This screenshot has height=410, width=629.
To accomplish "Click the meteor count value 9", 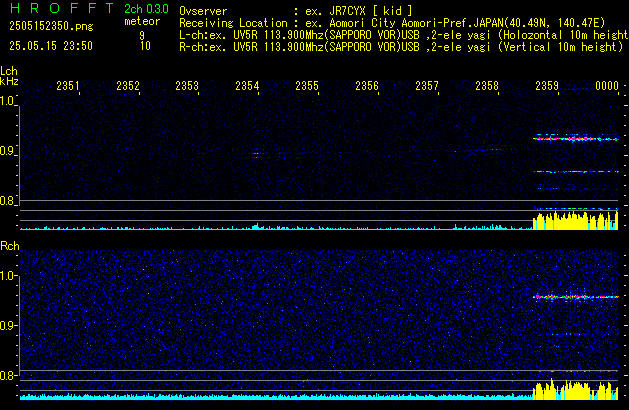I will [x=142, y=36].
